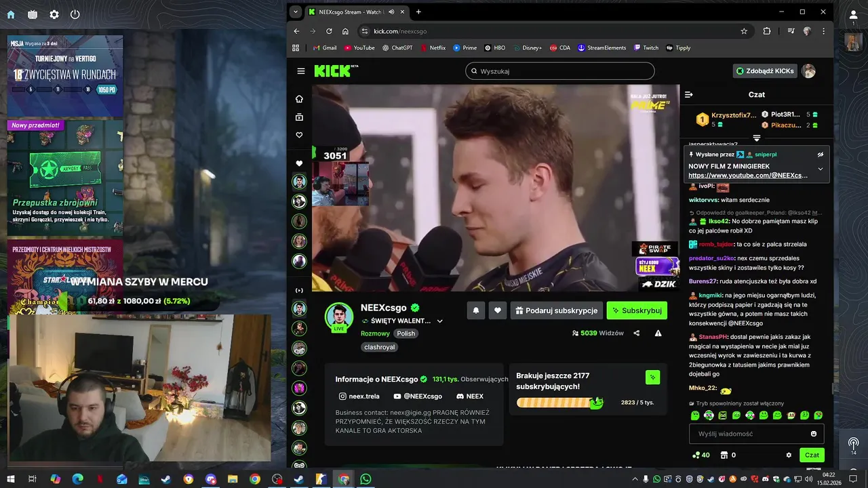The image size is (868, 488).
Task: Click the green Czat send button
Action: pyautogui.click(x=812, y=455)
